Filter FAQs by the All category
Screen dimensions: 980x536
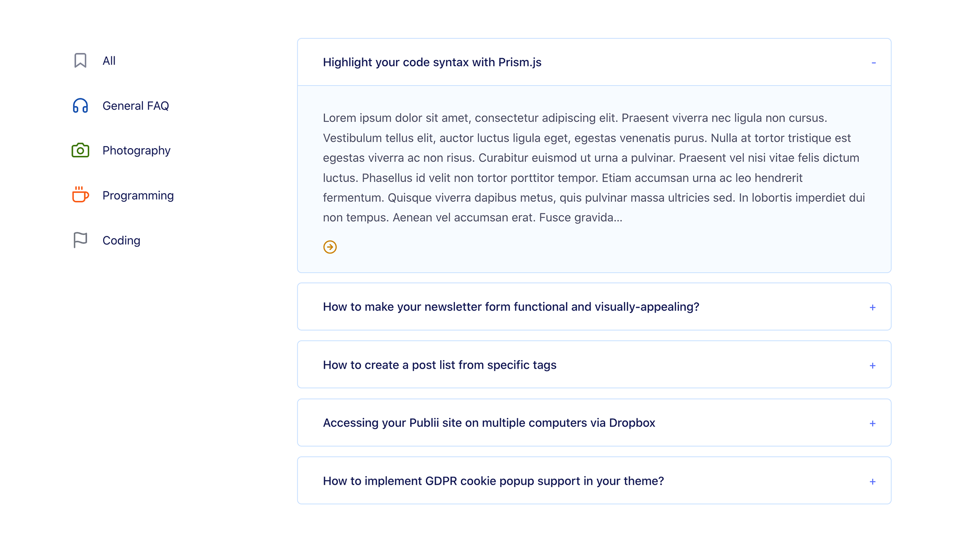[x=109, y=60]
